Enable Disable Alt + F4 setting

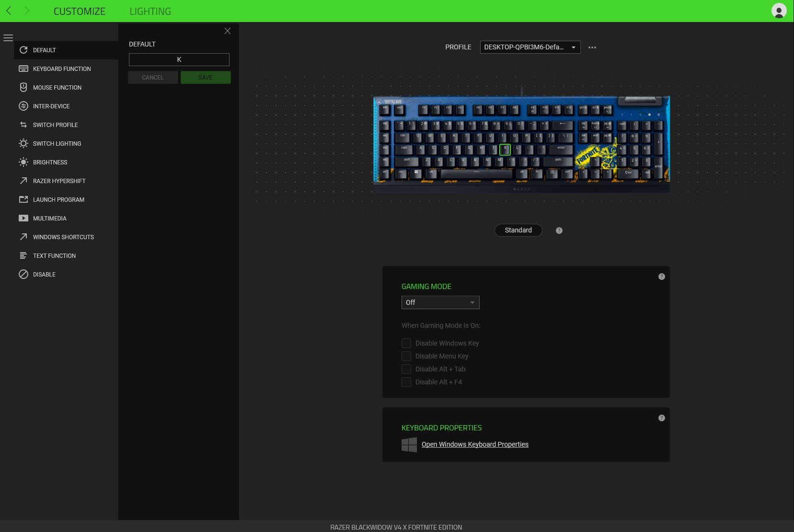coord(406,382)
